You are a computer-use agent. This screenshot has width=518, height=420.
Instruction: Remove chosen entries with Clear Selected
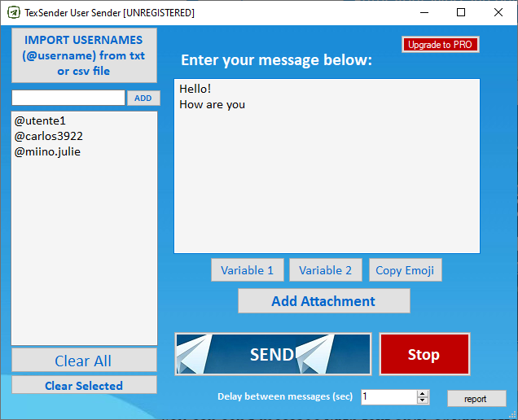click(x=84, y=385)
